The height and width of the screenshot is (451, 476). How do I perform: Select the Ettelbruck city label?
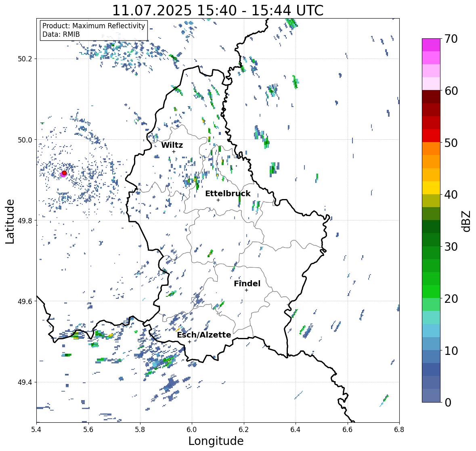tap(228, 193)
